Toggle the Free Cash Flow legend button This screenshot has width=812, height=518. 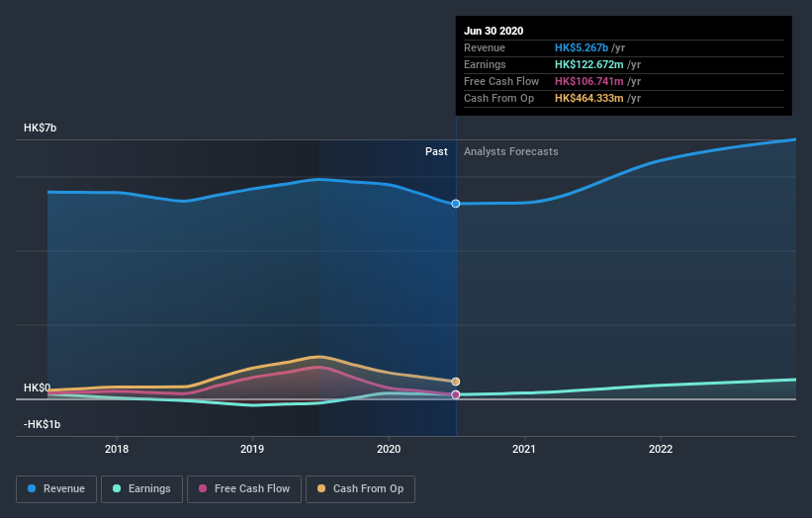[244, 489]
